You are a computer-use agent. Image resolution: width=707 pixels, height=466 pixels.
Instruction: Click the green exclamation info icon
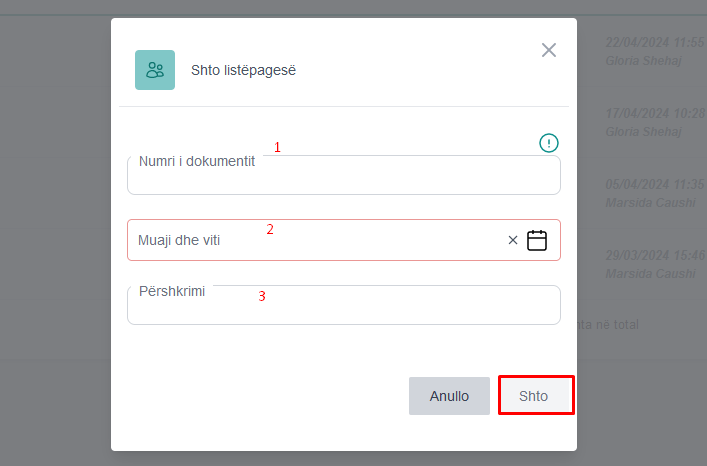(x=549, y=143)
